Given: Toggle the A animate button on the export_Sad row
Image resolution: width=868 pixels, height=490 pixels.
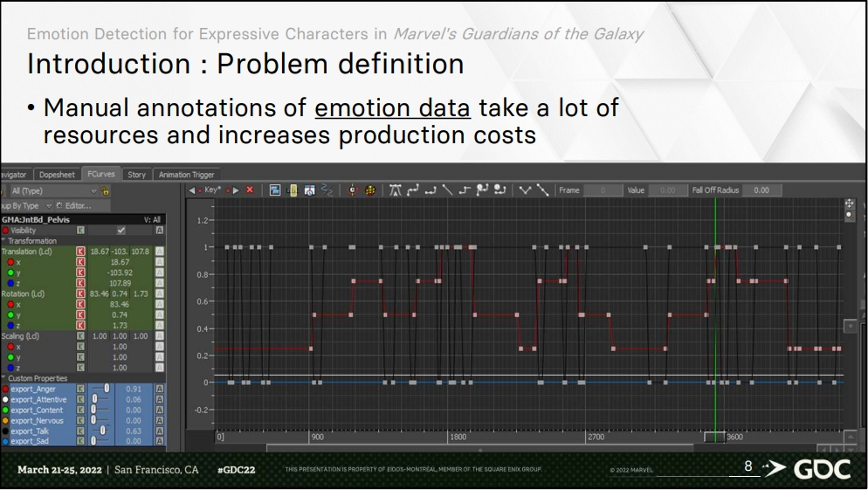Looking at the screenshot, I should tap(160, 441).
